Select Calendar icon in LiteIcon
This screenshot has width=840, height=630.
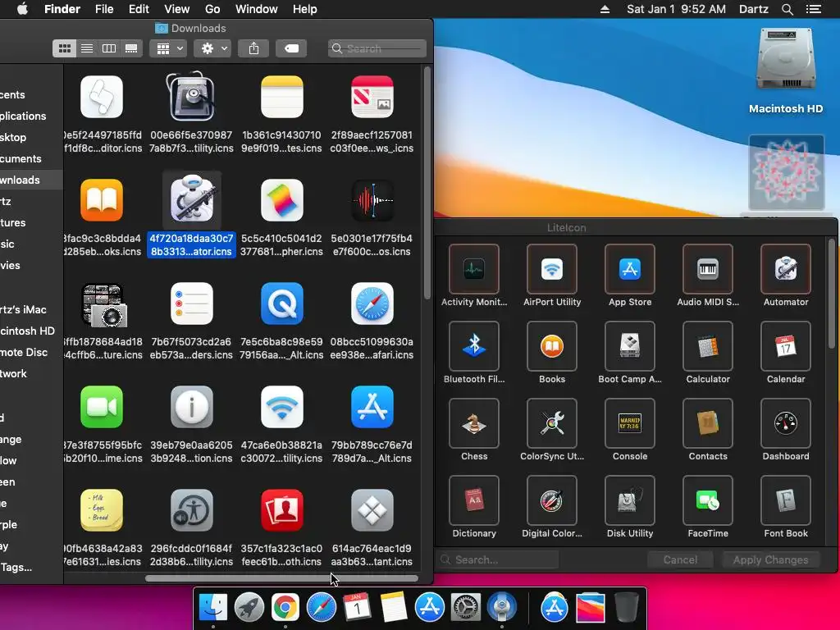pyautogui.click(x=786, y=346)
